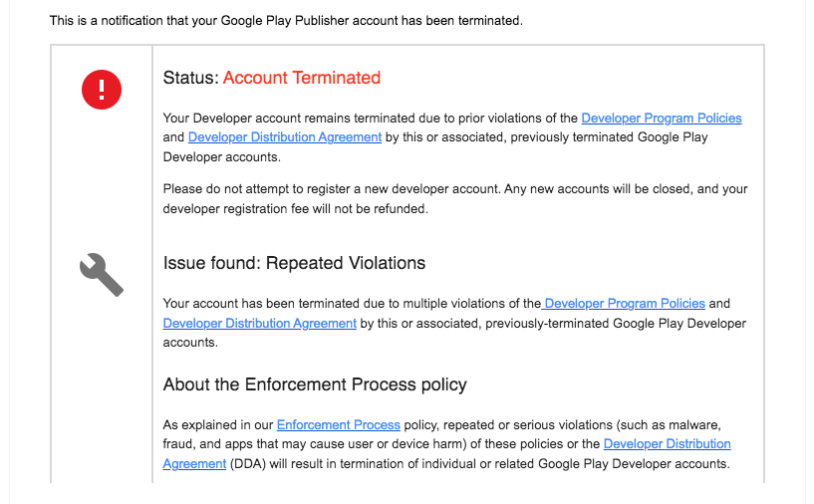The image size is (814, 504).
Task: Select the "Issue found: Repeated Violations" heading
Action: coord(294,263)
